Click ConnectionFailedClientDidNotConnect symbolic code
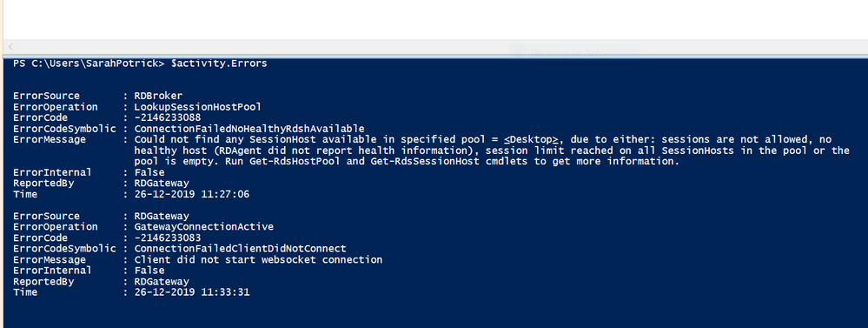Viewport: 868px width, 328px height. [x=241, y=249]
